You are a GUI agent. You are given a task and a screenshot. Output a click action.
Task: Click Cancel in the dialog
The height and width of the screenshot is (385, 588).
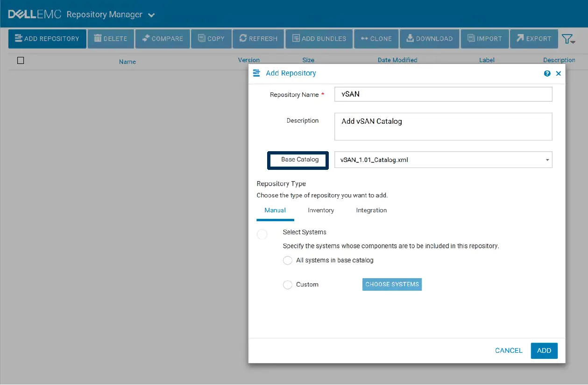click(509, 350)
